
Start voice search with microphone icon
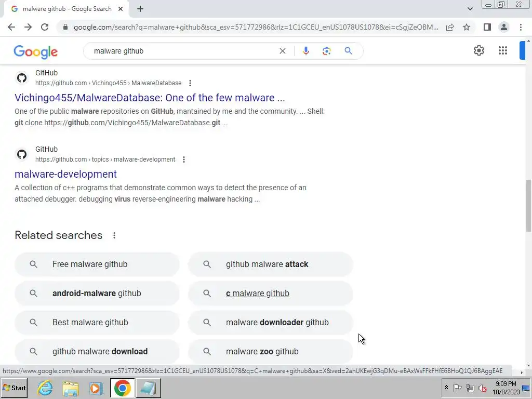[x=305, y=51]
